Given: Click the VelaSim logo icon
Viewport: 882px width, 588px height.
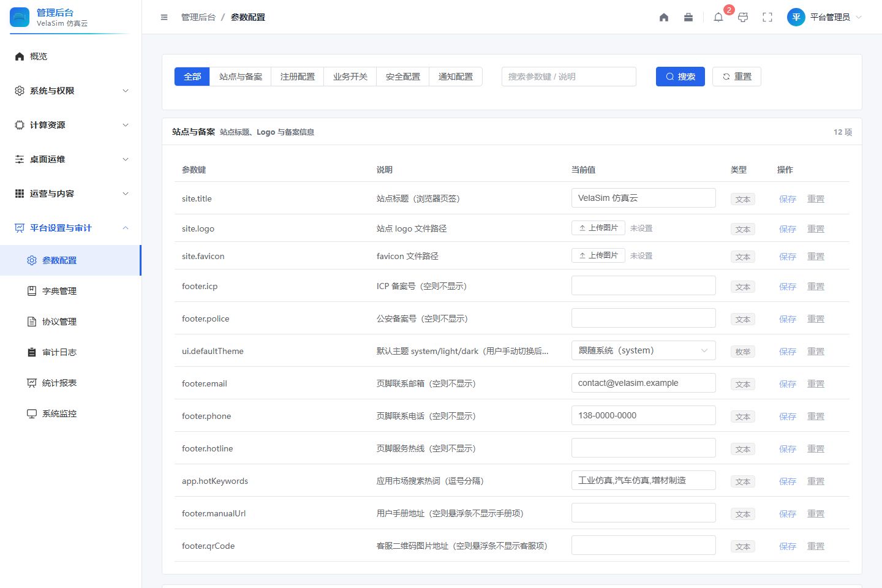Looking at the screenshot, I should (20, 17).
